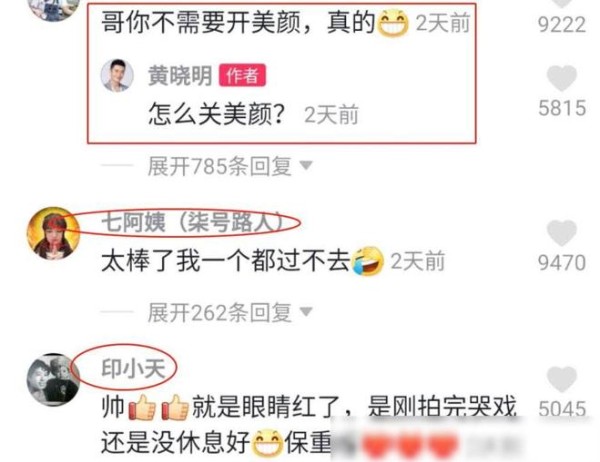
Task: Open 七阿姨's profile picture
Action: coord(53,233)
